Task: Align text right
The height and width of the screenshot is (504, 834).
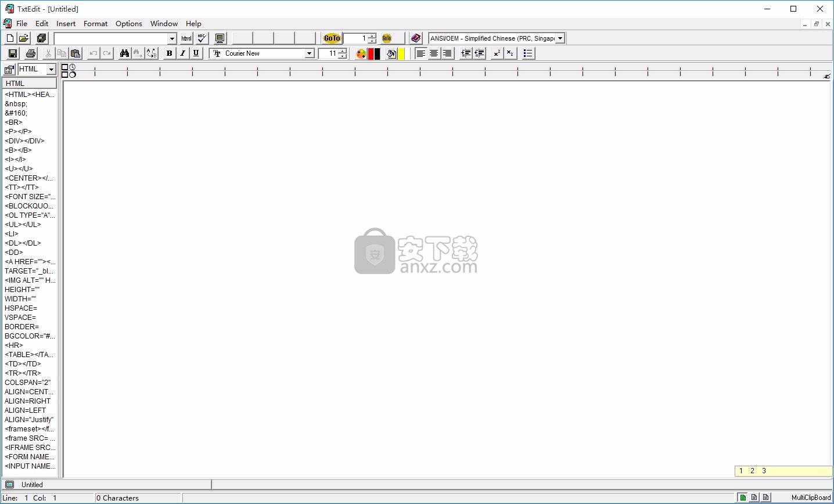Action: (447, 53)
